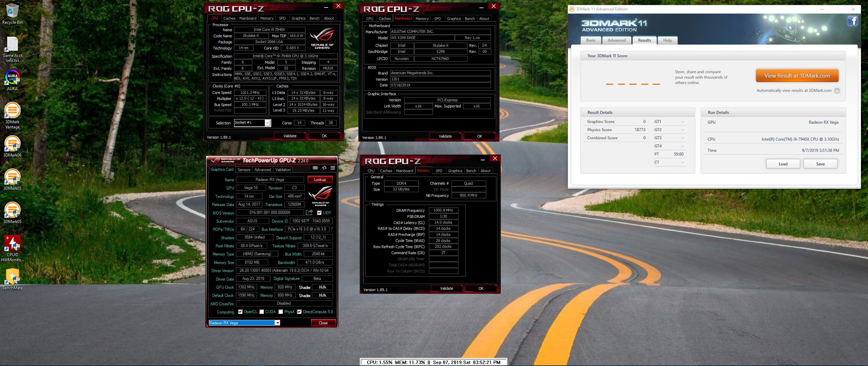Expand the Socket #1 selection dropdown
The image size is (868, 366).
(268, 123)
